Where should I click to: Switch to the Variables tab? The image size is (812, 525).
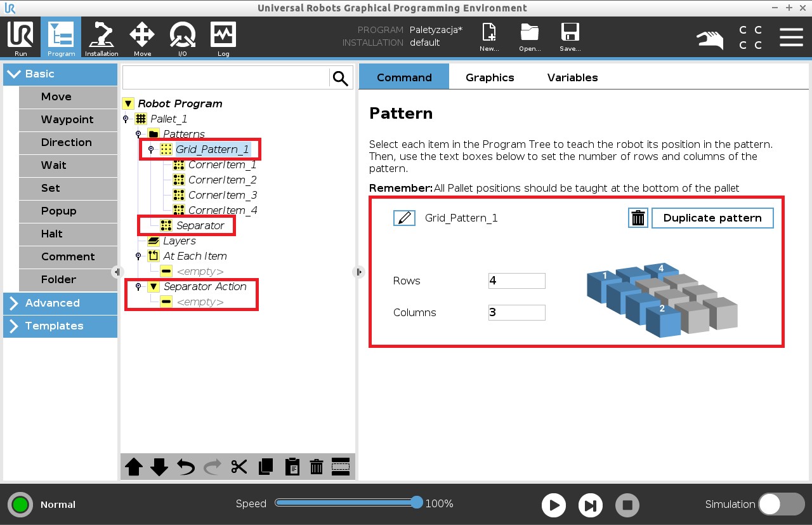click(x=572, y=77)
